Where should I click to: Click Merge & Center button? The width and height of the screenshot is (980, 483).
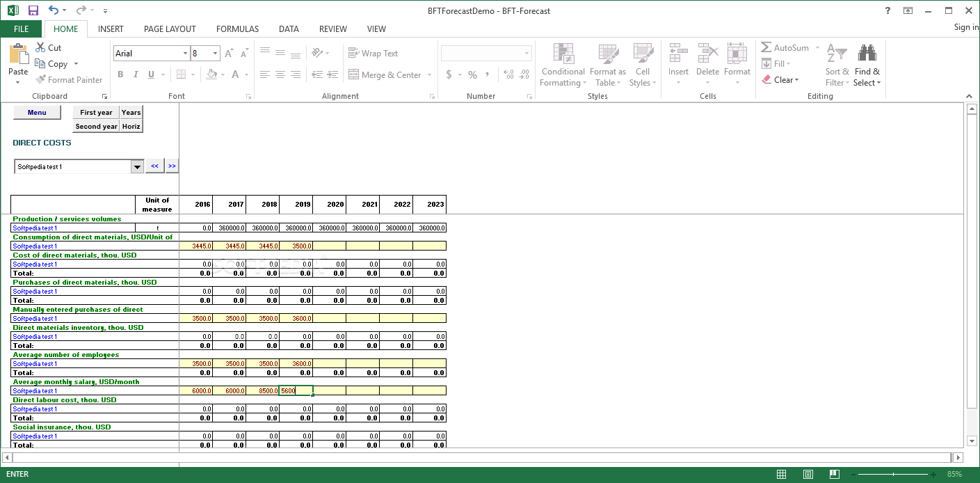coord(385,74)
